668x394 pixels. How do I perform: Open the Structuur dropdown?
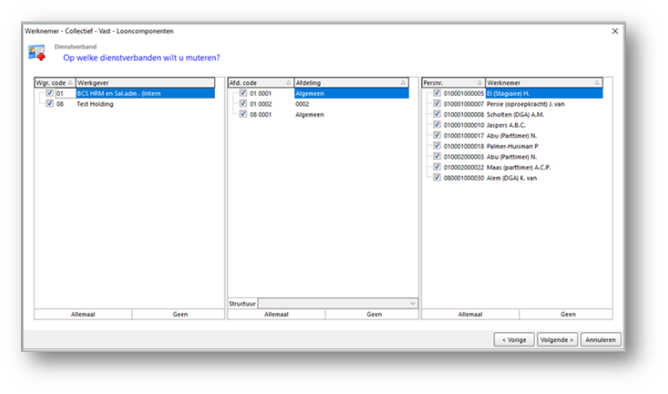[338, 303]
